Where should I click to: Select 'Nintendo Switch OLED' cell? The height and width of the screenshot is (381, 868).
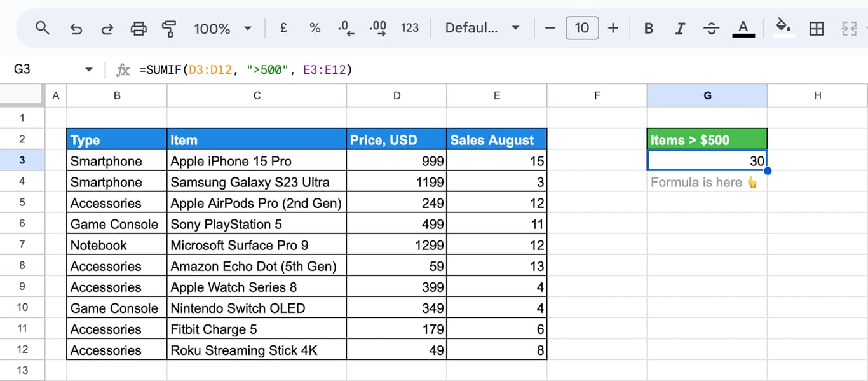pyautogui.click(x=257, y=308)
